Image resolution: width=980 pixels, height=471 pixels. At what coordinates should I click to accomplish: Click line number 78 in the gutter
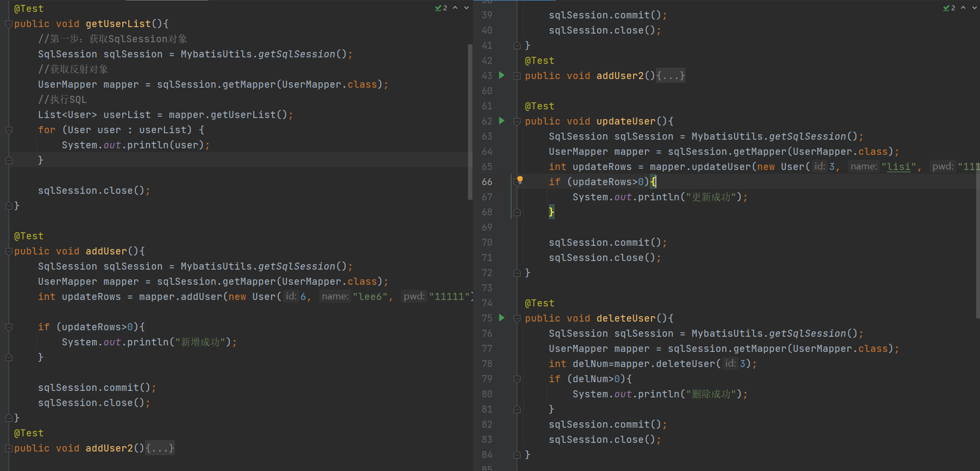487,364
